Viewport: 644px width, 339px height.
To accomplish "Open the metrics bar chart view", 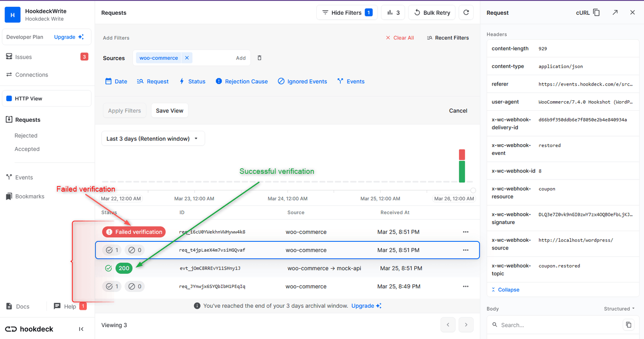I will tap(393, 12).
